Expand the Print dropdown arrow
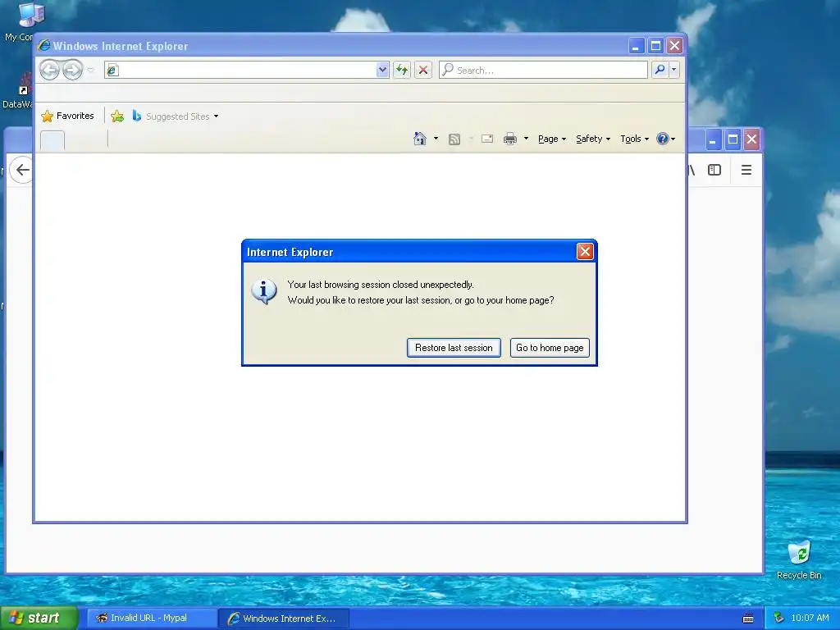 click(526, 139)
